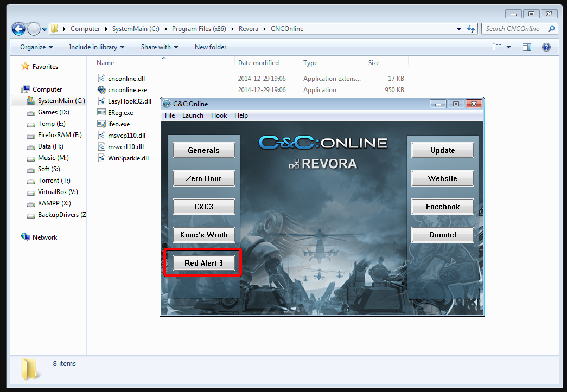Select ifeo.exe file icon
This screenshot has height=392, width=567.
(x=101, y=124)
